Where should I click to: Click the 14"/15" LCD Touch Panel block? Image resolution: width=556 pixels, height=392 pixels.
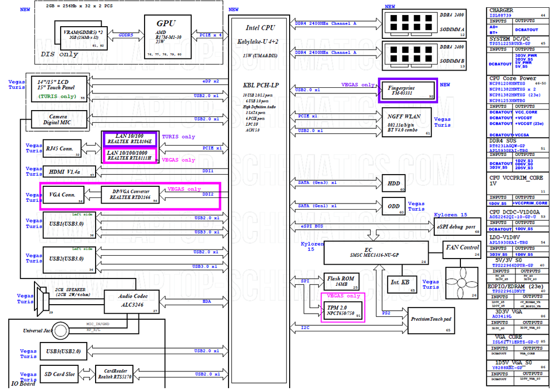(x=59, y=89)
